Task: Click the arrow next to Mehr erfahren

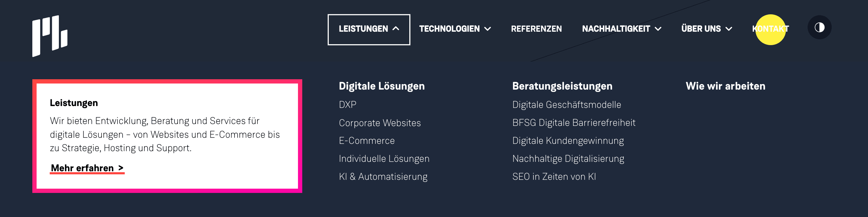Action: coord(121,168)
